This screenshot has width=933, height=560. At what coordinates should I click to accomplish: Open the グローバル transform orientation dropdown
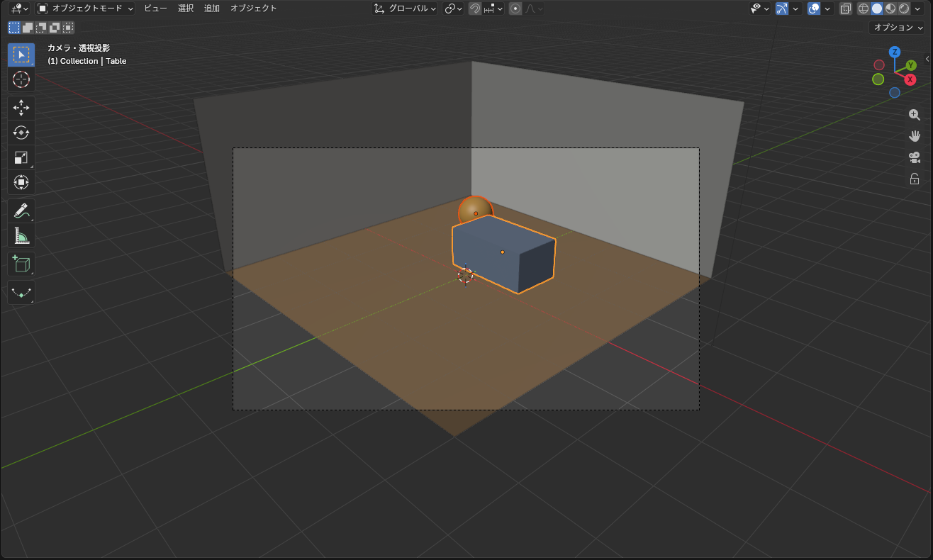(405, 9)
